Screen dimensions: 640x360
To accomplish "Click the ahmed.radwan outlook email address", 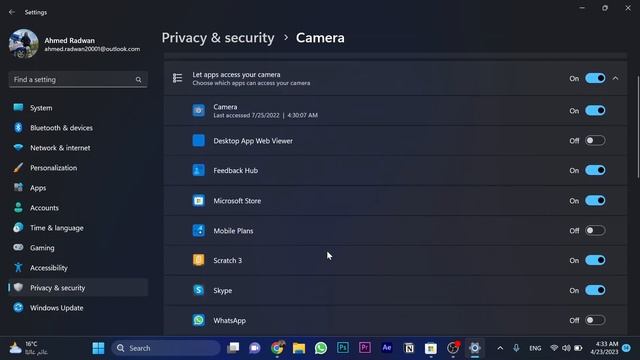I will pyautogui.click(x=92, y=49).
